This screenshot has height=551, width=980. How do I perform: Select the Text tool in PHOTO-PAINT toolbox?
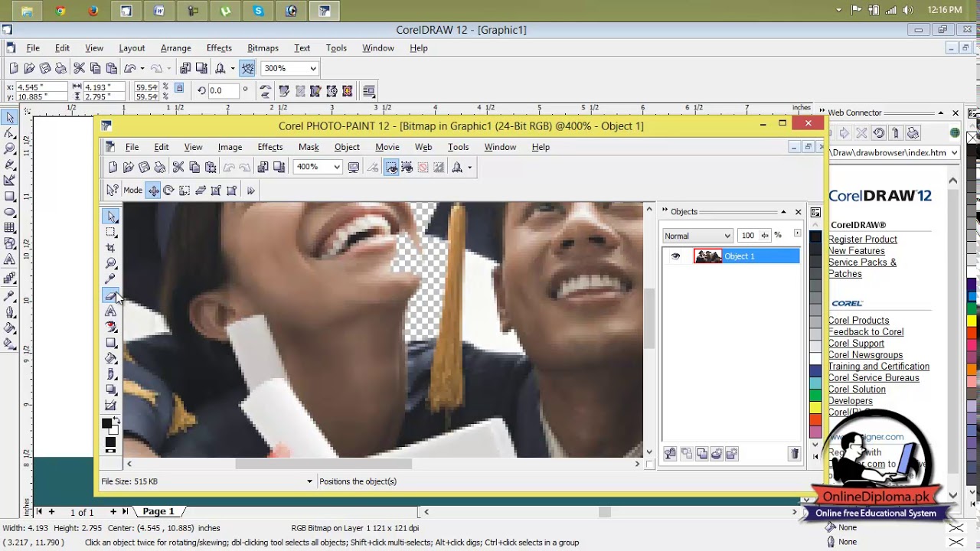tap(111, 311)
